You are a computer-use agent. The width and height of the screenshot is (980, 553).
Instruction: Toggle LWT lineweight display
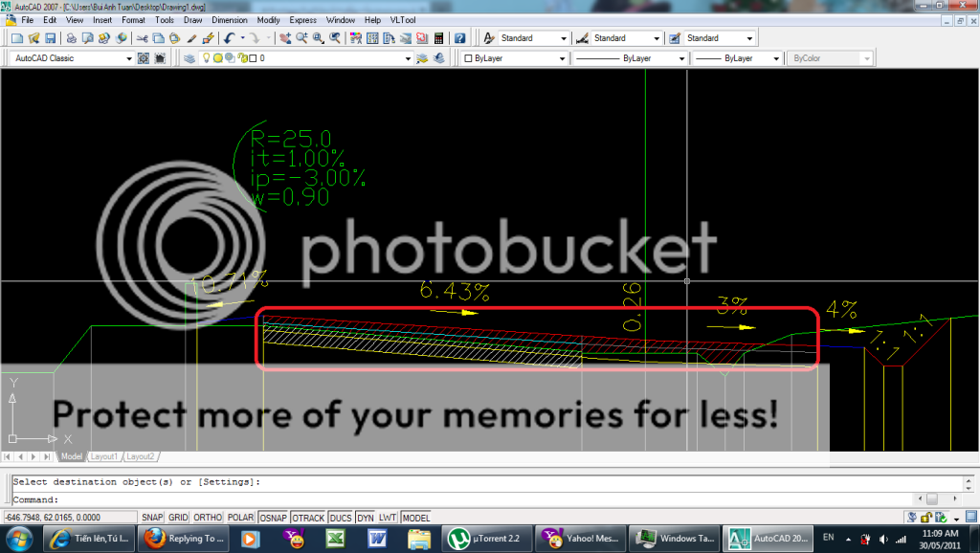coord(388,518)
